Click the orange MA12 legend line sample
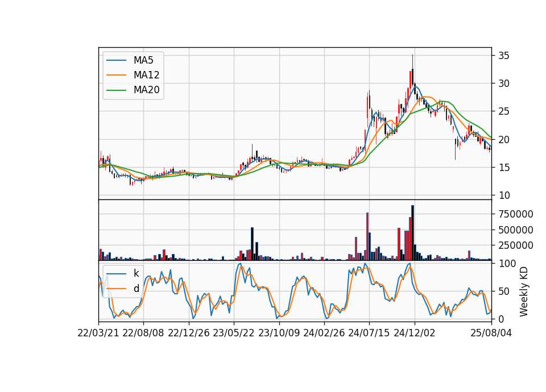Viewport: 546px width, 392px height. pyautogui.click(x=116, y=75)
